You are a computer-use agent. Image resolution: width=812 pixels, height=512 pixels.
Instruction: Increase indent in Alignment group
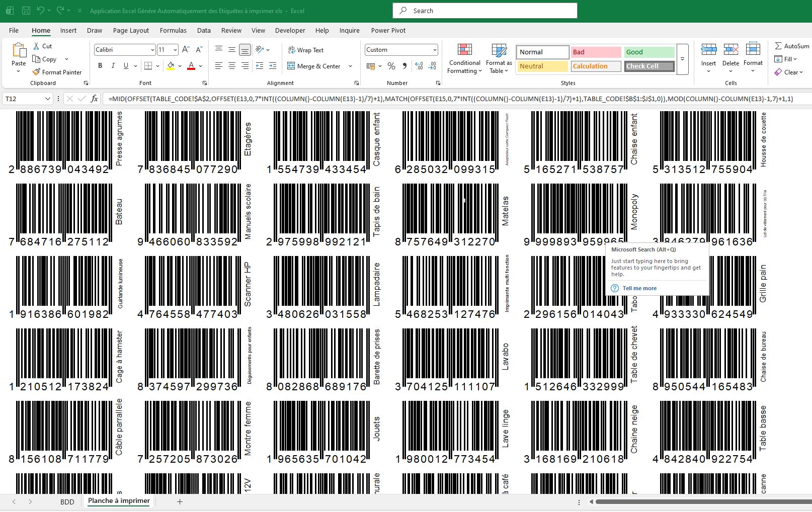pyautogui.click(x=273, y=66)
